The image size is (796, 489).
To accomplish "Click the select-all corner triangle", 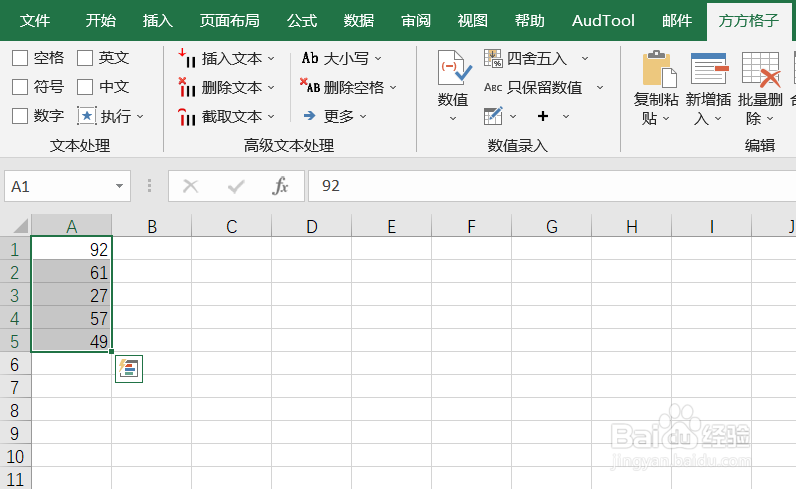I will point(20,225).
